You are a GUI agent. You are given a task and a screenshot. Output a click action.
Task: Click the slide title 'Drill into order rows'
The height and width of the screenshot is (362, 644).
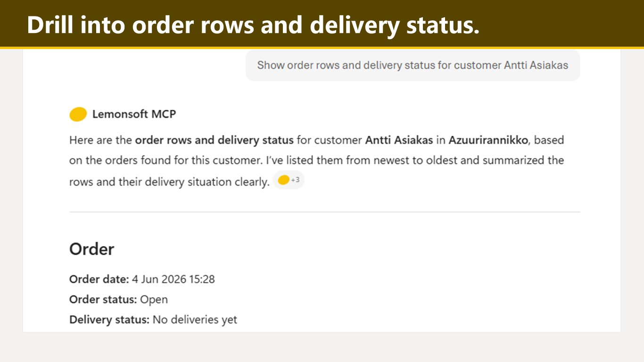coord(253,25)
